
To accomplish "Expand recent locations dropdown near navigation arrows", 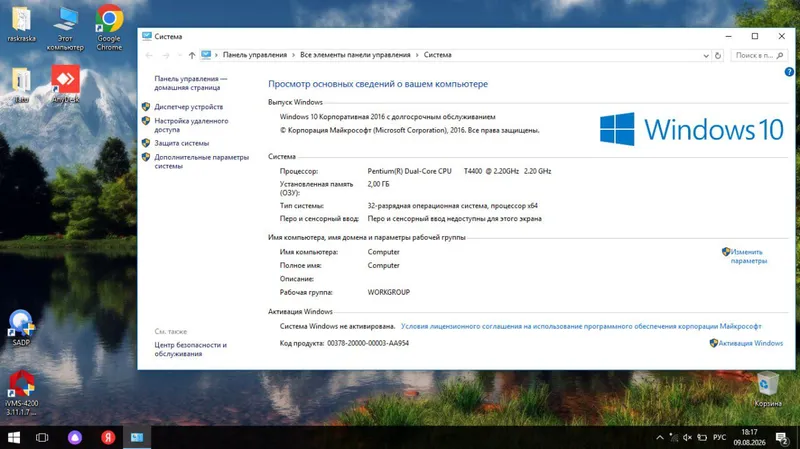I will click(x=180, y=55).
